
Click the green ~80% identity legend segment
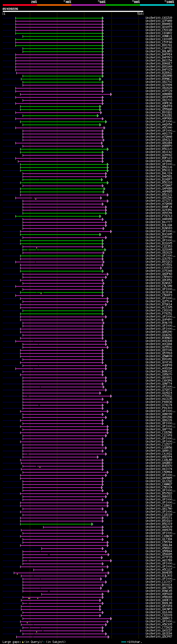coord(123,5)
